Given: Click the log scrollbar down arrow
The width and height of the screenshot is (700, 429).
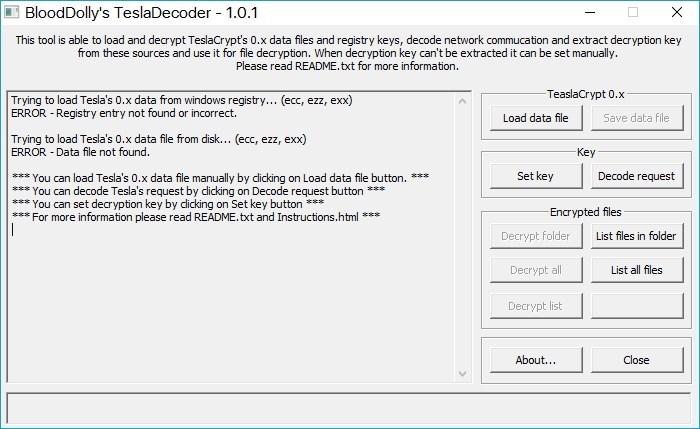Looking at the screenshot, I should [x=462, y=374].
